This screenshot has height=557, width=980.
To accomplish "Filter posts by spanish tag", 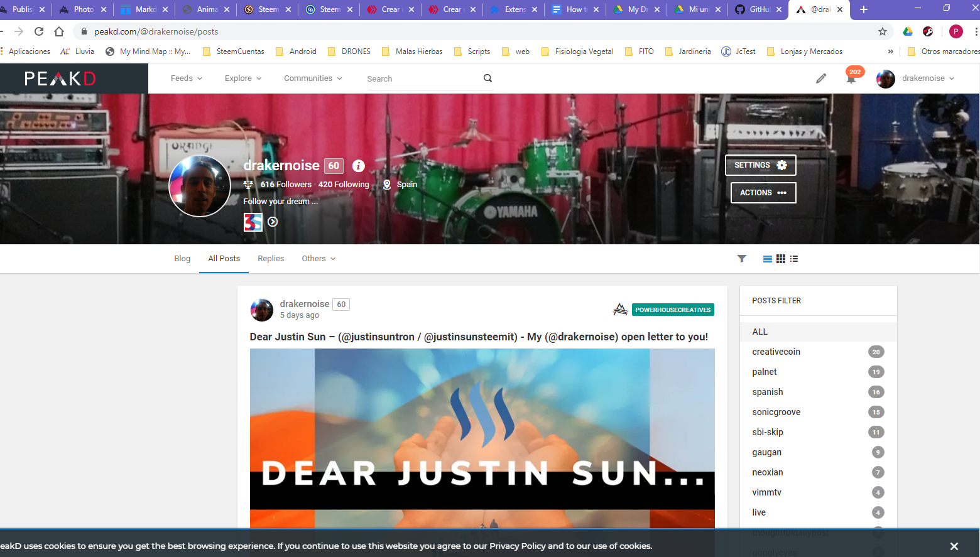I will pos(819,392).
